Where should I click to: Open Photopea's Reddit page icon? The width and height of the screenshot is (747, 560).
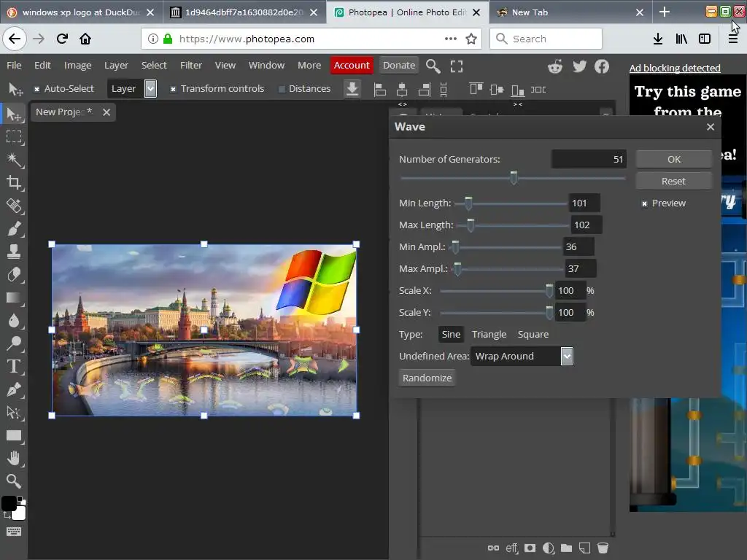pyautogui.click(x=555, y=66)
